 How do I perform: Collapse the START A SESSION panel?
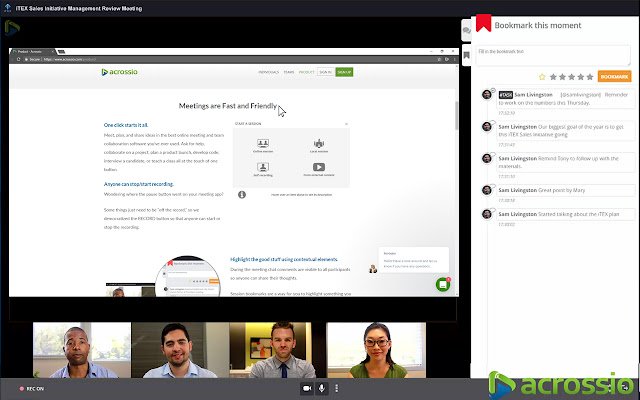(346, 124)
